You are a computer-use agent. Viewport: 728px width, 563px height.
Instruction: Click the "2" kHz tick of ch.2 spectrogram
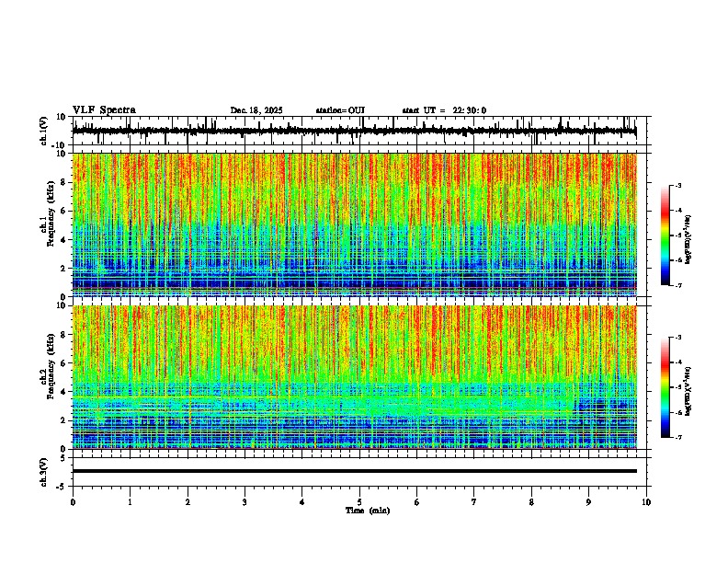[65, 420]
